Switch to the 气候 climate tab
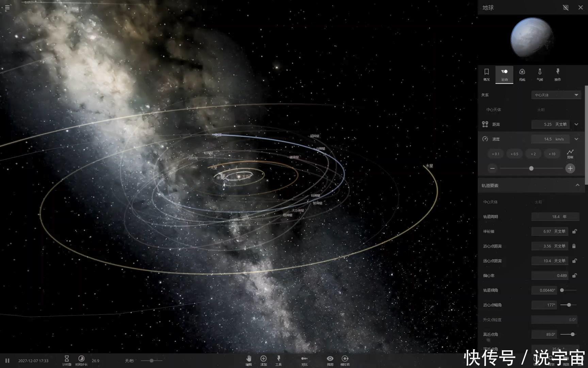Screen dimensions: 588x368 pyautogui.click(x=540, y=74)
